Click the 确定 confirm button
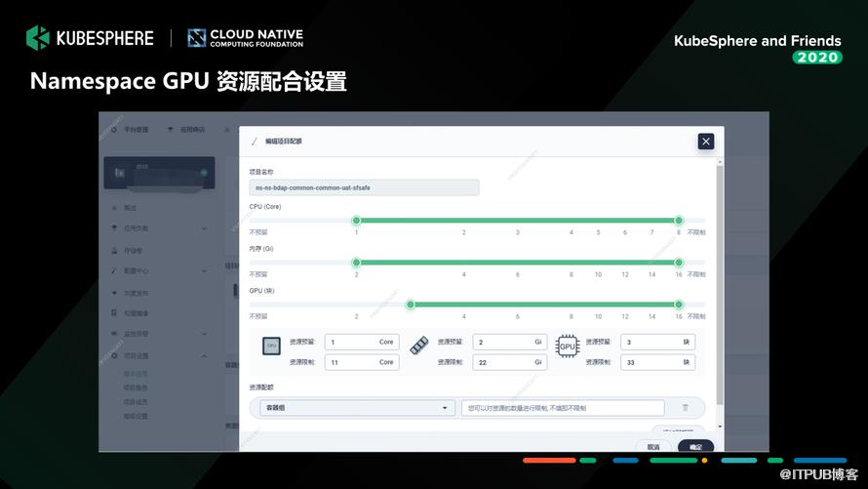The height and width of the screenshot is (489, 868). pos(695,446)
